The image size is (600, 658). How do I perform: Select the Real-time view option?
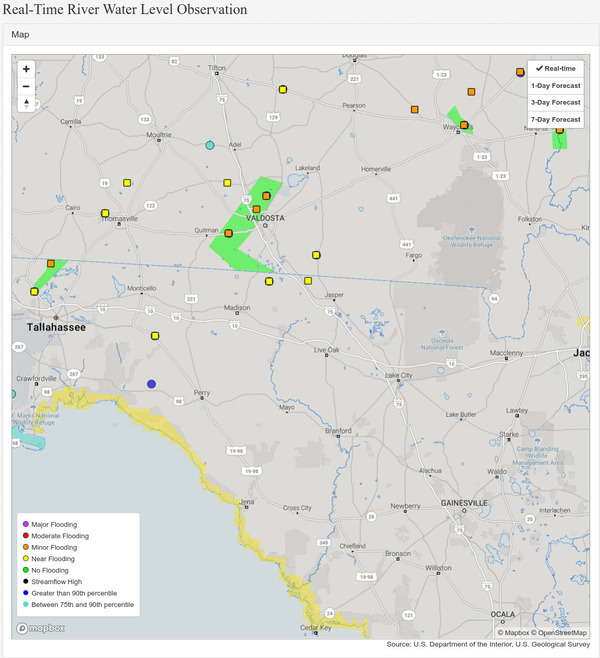pos(556,68)
